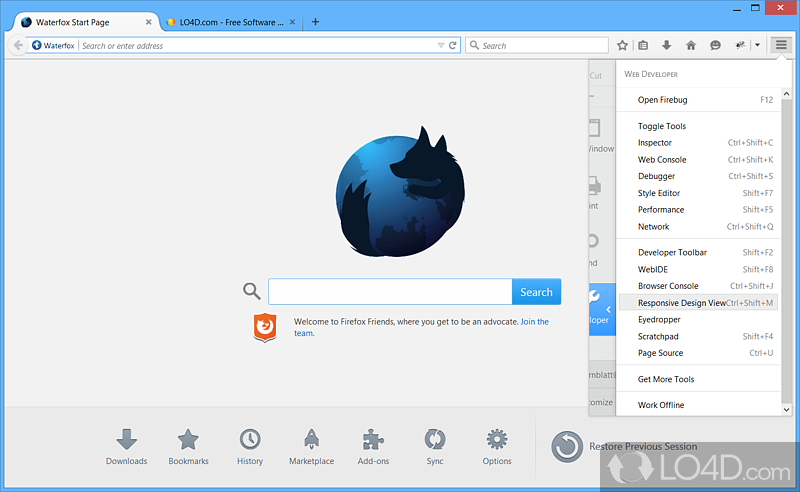Click the toolbar Search field
Viewport: 800px width, 492px height.
[x=536, y=45]
